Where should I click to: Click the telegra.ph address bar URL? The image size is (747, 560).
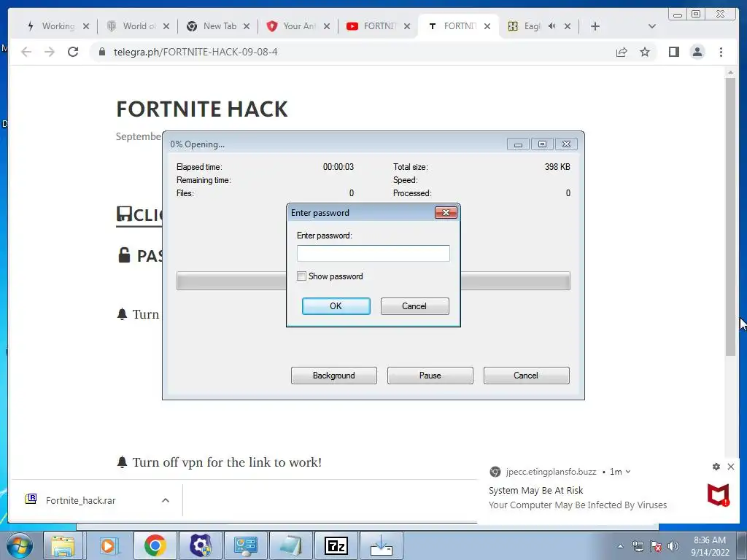(x=196, y=52)
